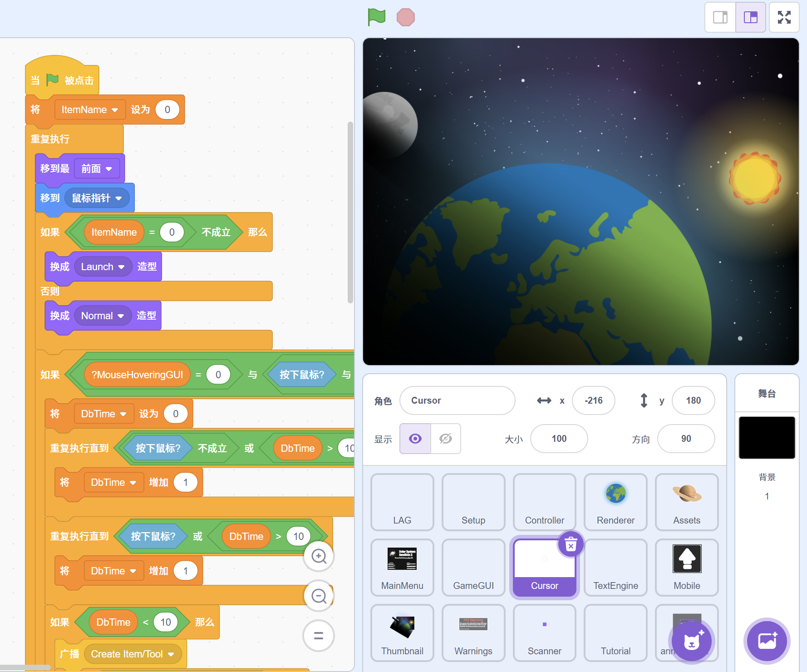807x672 pixels.
Task: Reset workspace zoom with equals button
Action: point(319,635)
